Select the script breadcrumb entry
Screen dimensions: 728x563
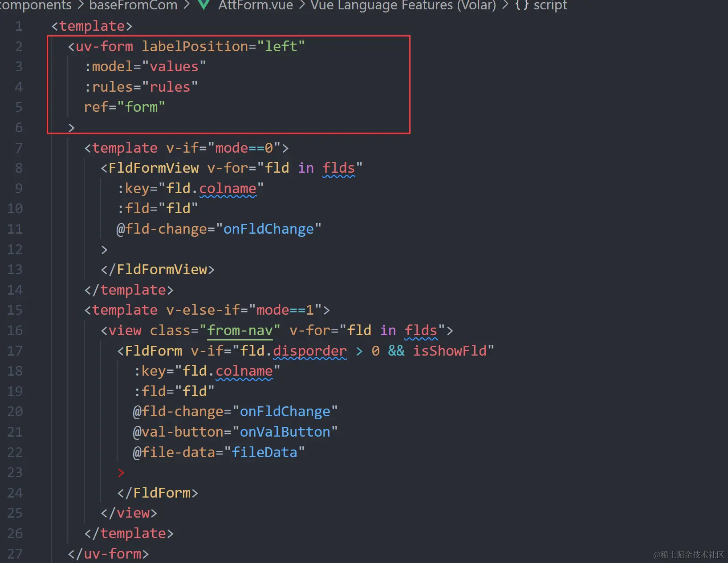pyautogui.click(x=550, y=5)
